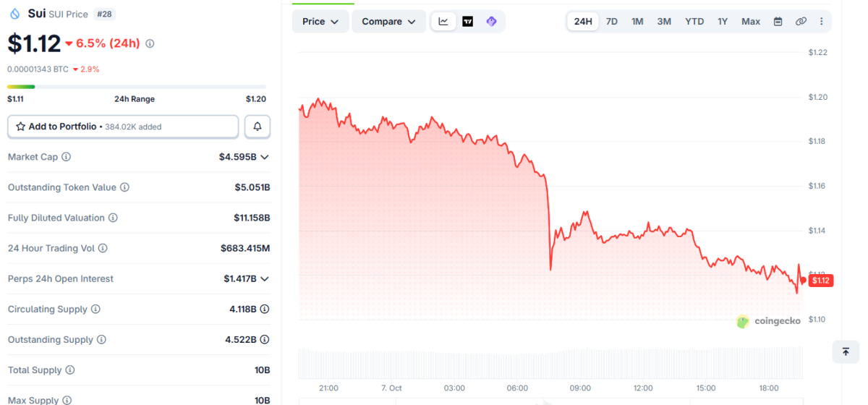Open the 24h change info icon
This screenshot has height=405, width=868.
[x=150, y=43]
